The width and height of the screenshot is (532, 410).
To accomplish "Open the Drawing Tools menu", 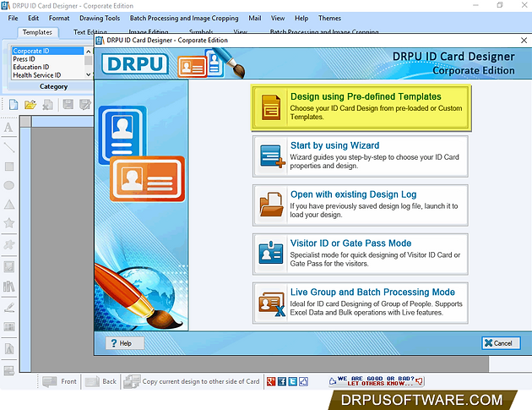I will click(x=100, y=18).
